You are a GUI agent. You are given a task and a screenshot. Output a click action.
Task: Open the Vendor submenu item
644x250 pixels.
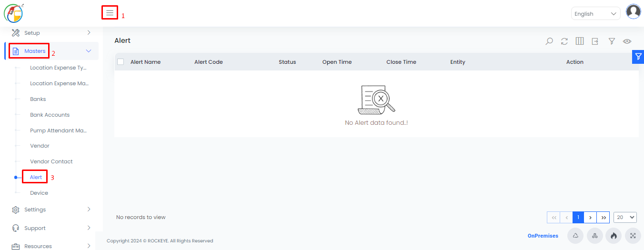40,146
